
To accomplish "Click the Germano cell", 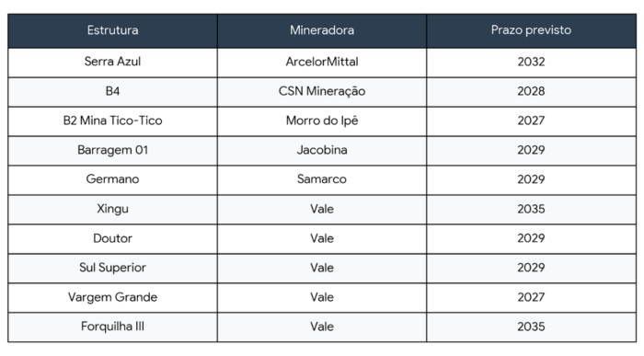I will pyautogui.click(x=112, y=180).
